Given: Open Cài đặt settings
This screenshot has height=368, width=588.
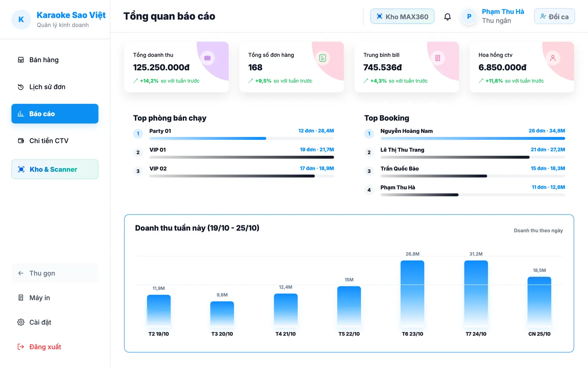Looking at the screenshot, I should click(55, 322).
